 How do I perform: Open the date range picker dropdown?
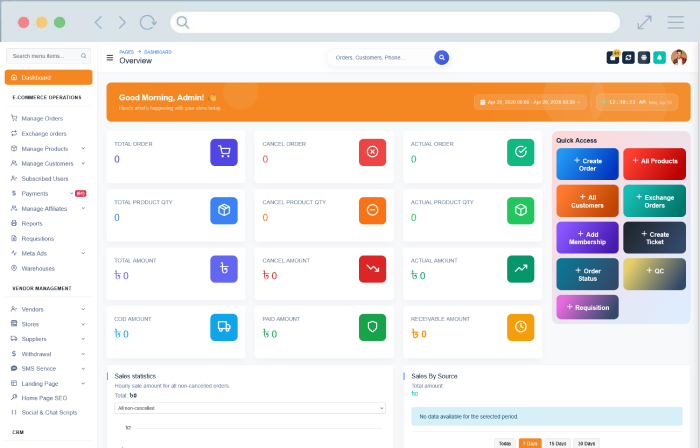pyautogui.click(x=531, y=102)
